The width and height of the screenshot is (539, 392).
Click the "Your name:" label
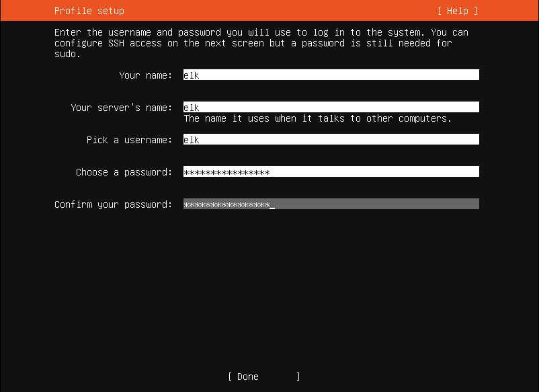[145, 75]
